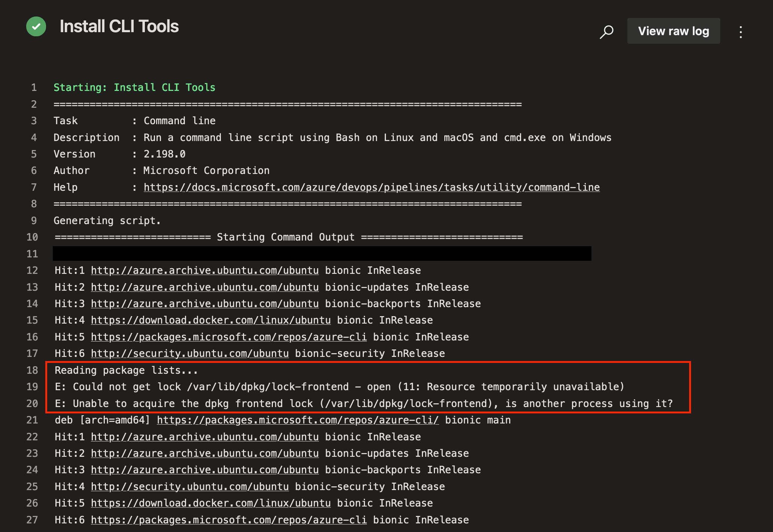This screenshot has width=773, height=532.
Task: Click the redacted black bar on line 11
Action: (322, 254)
